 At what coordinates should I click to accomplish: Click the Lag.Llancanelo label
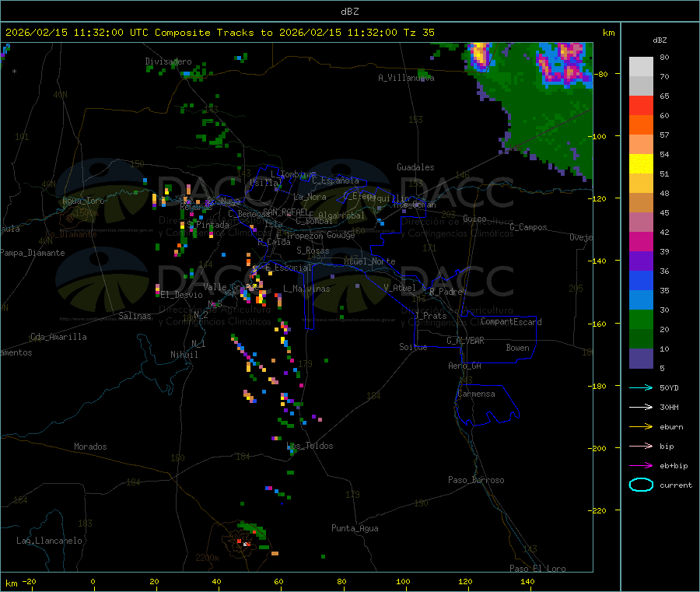tap(49, 541)
